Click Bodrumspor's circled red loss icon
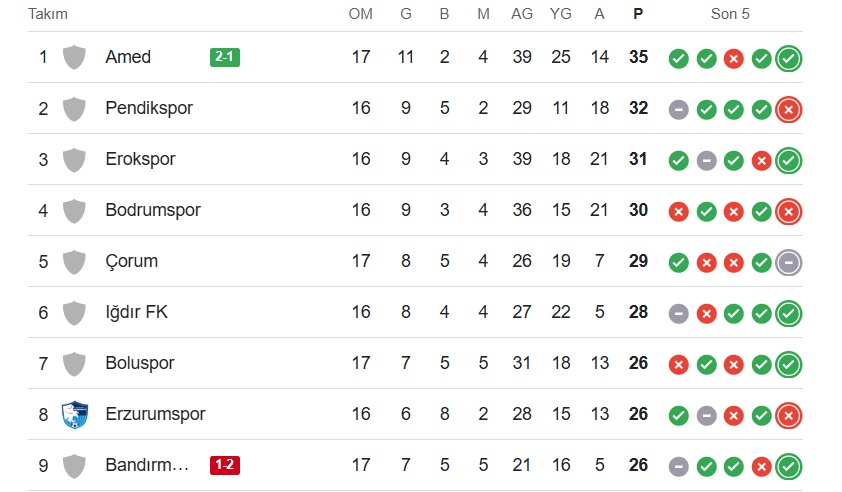 pos(789,211)
